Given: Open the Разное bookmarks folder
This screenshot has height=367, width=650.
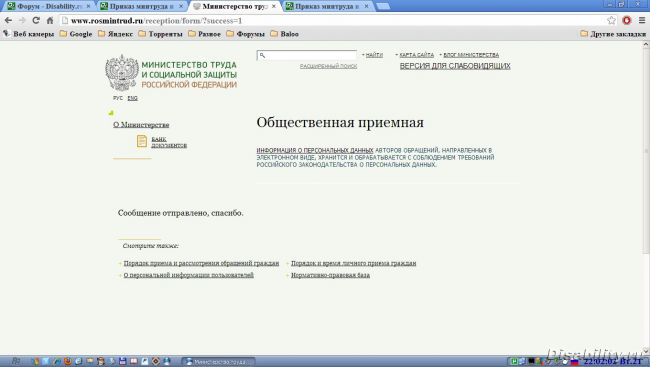Looking at the screenshot, I should coord(204,34).
